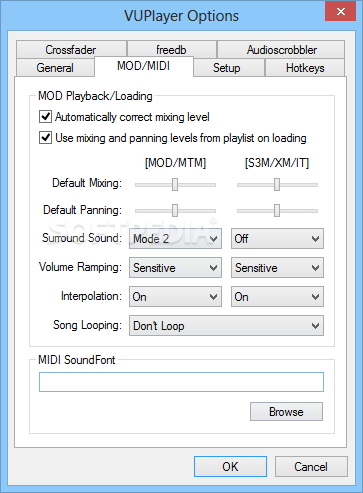This screenshot has width=363, height=493.
Task: Click the Default Panning label
Action: (x=83, y=210)
